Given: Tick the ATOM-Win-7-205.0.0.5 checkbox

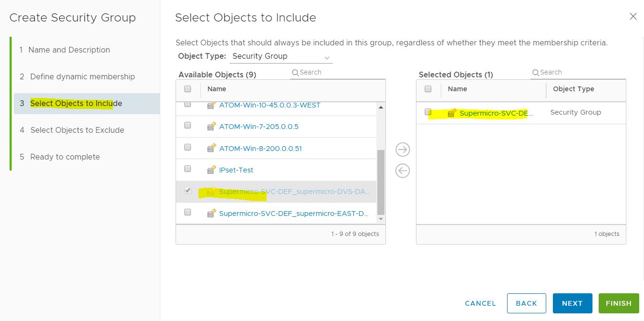Looking at the screenshot, I should 187,125.
